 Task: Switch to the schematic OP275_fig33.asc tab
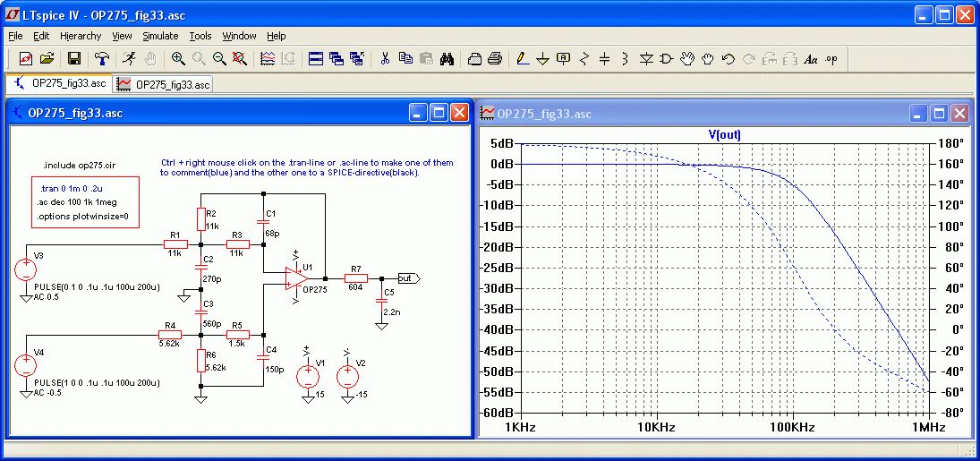59,83
